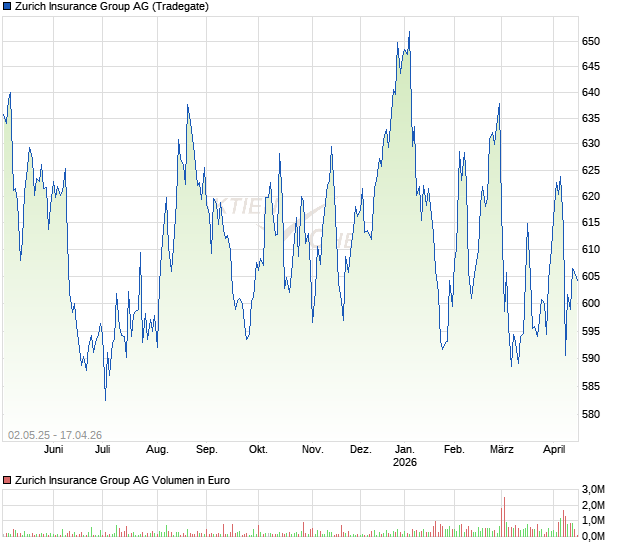Click the 590 price axis label
The height and width of the screenshot is (546, 620).
pos(591,359)
